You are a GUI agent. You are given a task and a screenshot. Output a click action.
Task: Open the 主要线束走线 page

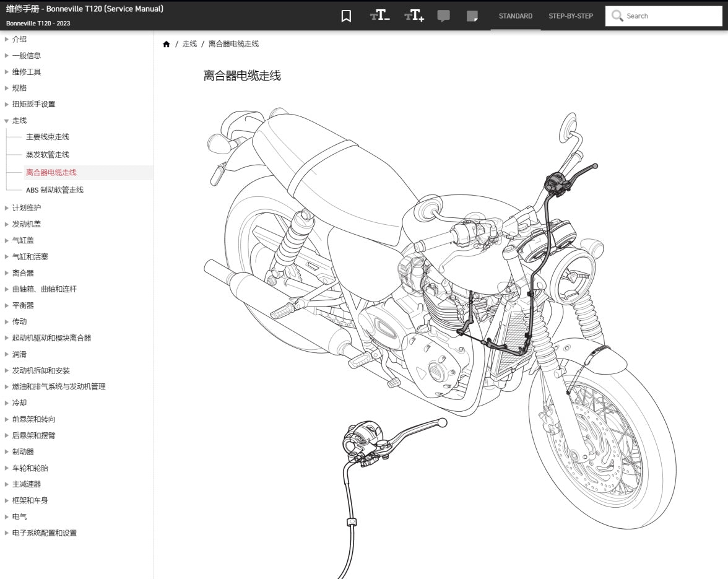[48, 137]
